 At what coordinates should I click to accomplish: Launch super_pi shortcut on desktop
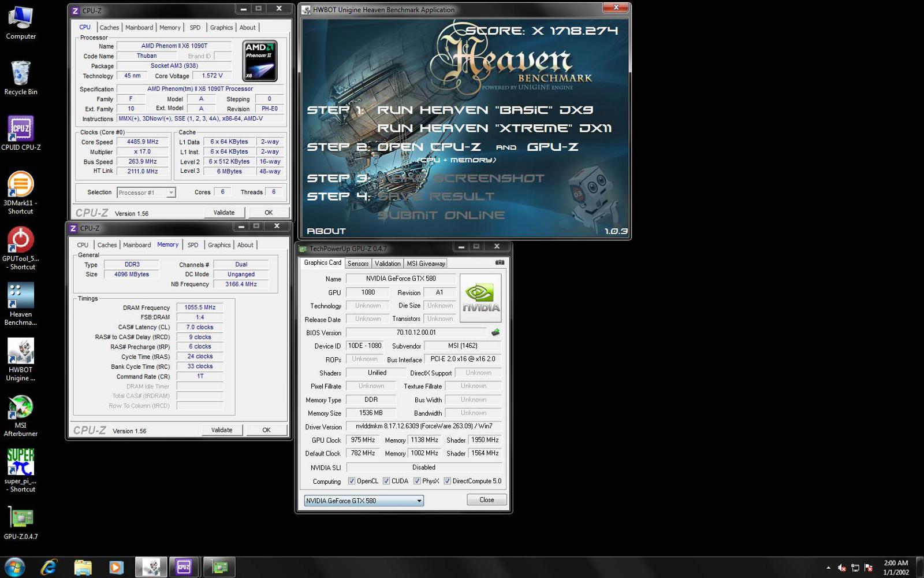(x=21, y=470)
